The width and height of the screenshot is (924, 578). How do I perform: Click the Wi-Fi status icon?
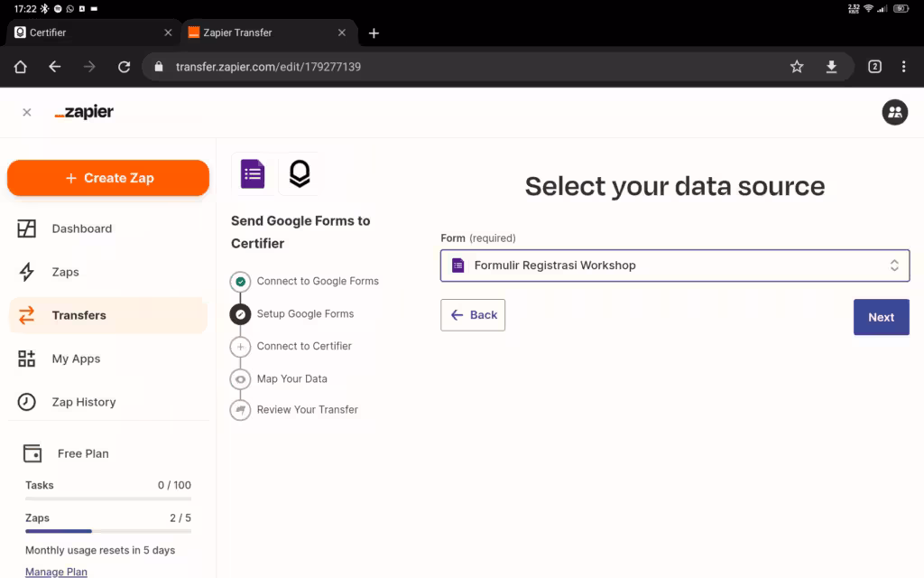pyautogui.click(x=869, y=8)
